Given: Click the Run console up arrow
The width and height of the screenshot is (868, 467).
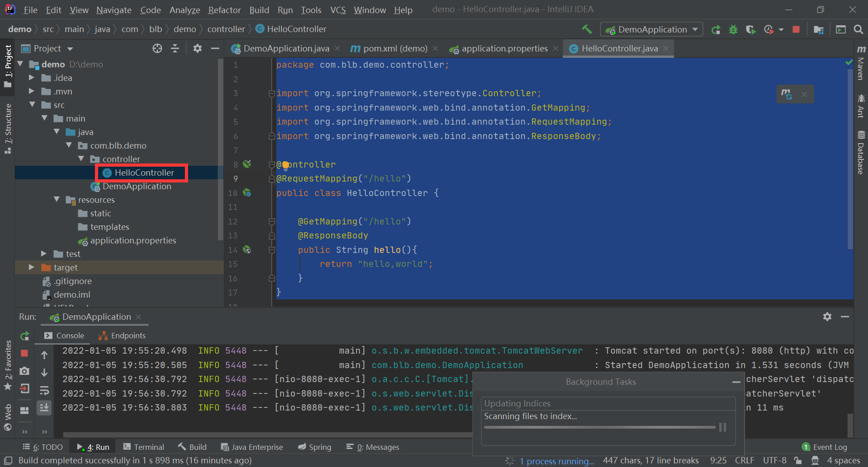Looking at the screenshot, I should click(44, 355).
